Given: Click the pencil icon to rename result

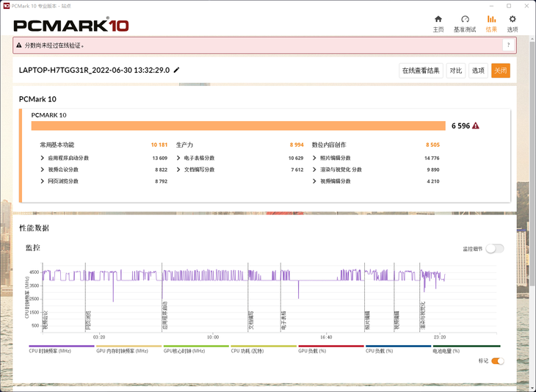Looking at the screenshot, I should [177, 70].
